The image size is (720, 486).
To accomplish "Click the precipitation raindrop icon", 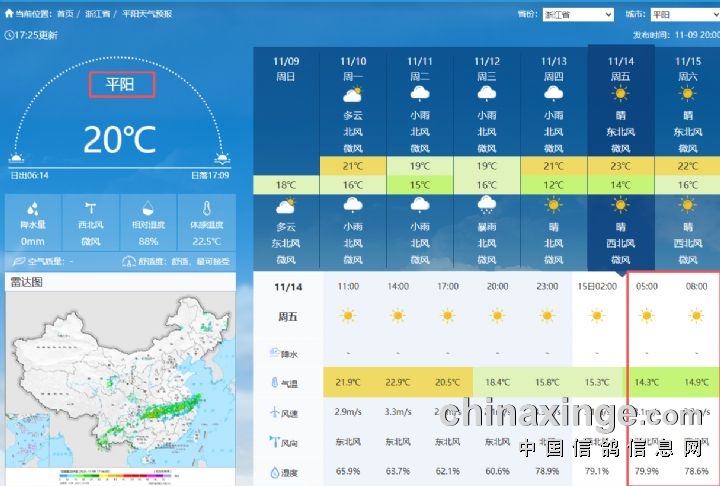I will pyautogui.click(x=33, y=209).
